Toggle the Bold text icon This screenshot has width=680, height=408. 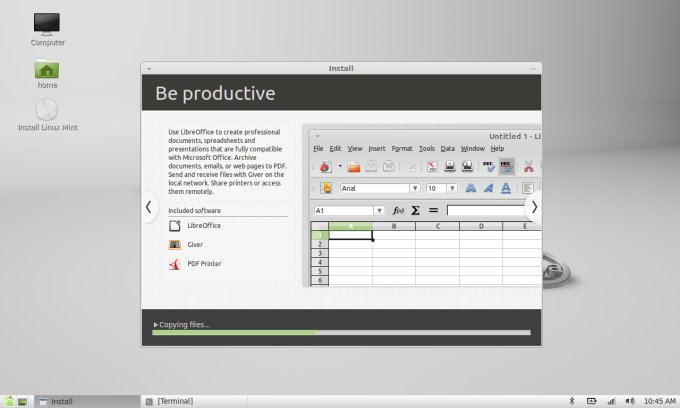(471, 188)
